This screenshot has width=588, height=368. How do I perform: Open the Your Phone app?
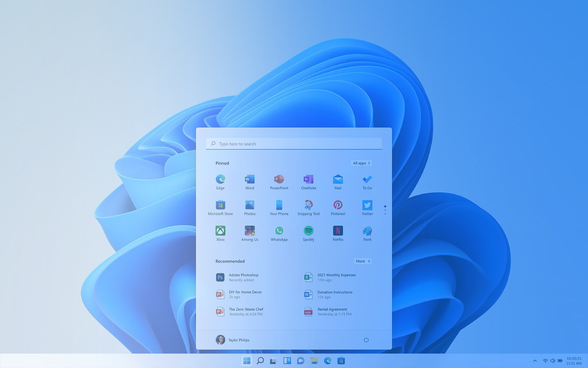point(279,207)
